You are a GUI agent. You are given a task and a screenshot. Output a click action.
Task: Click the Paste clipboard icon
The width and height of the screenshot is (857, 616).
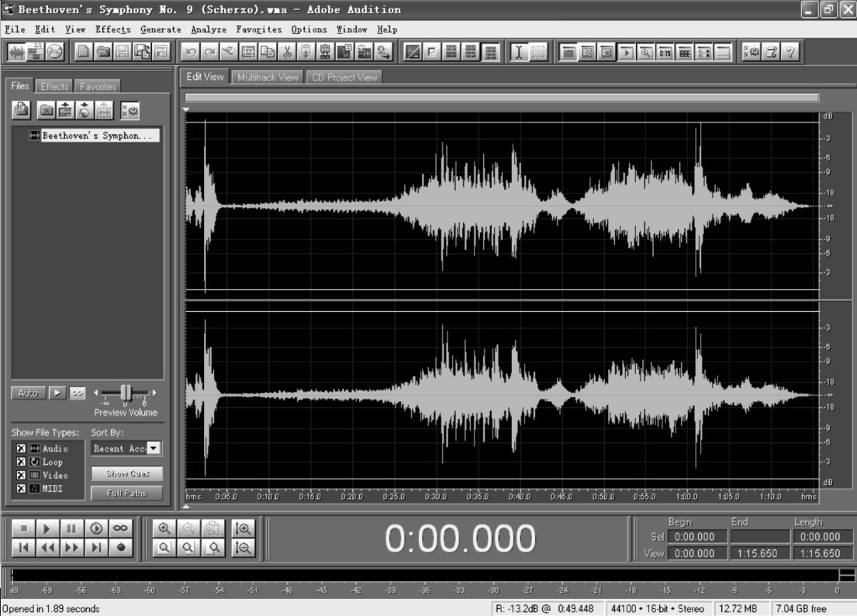[x=306, y=52]
